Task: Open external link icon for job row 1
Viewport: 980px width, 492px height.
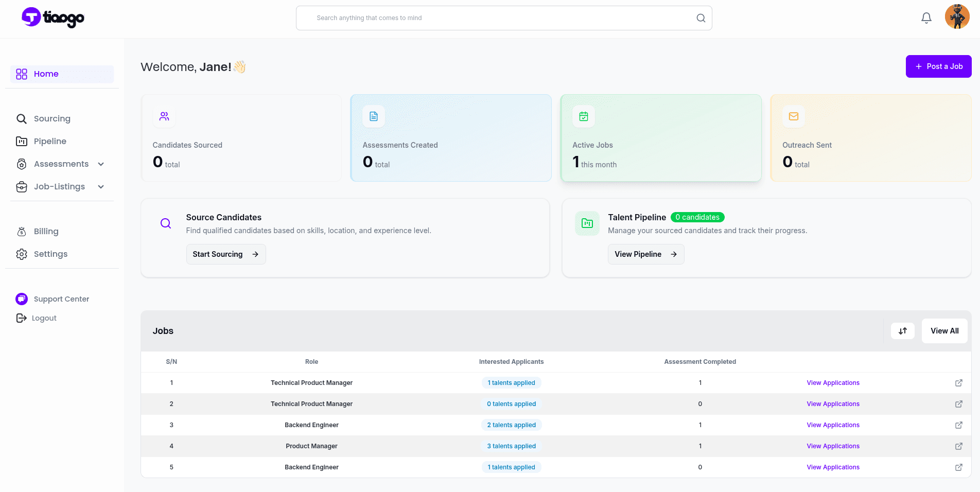Action: tap(958, 383)
